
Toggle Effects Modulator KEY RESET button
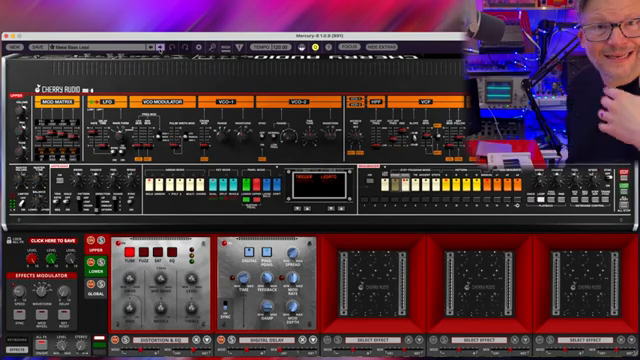point(64,315)
